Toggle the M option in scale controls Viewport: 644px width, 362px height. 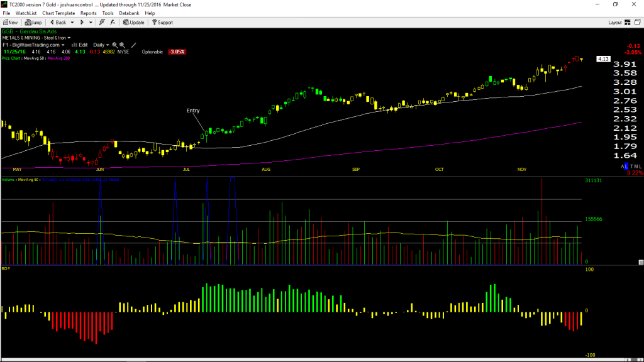point(636,166)
